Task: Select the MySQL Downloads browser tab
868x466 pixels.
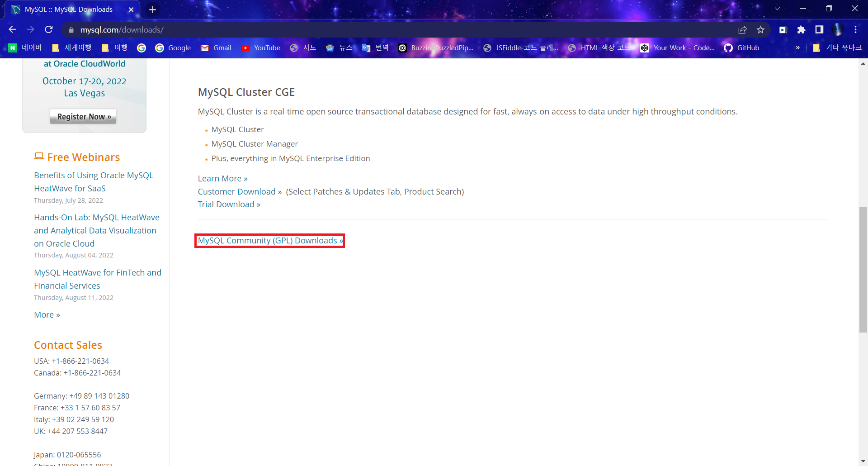Action: click(x=72, y=10)
